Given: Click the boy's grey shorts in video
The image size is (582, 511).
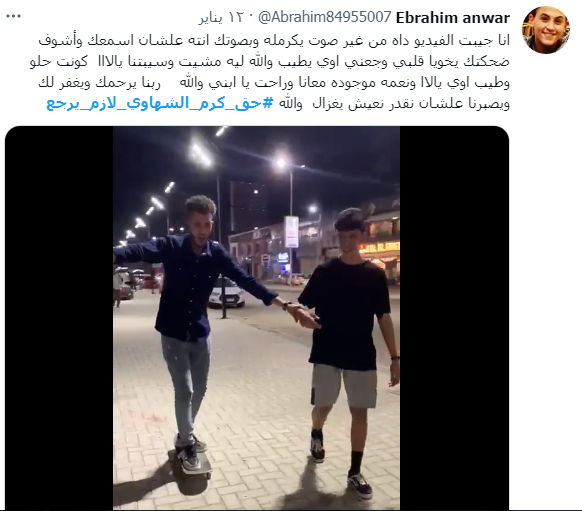Looking at the screenshot, I should pos(344,386).
